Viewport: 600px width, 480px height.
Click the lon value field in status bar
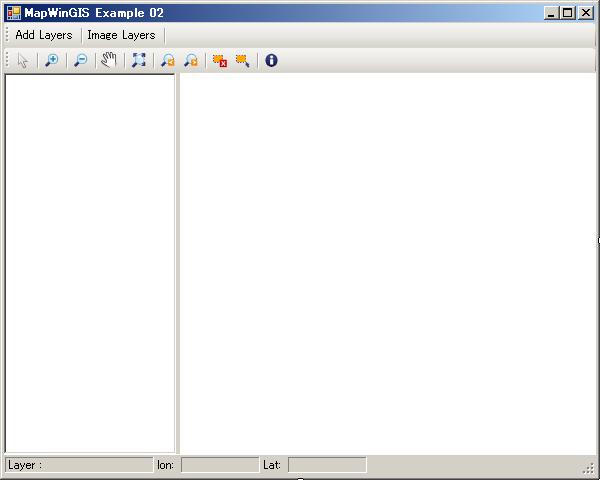tap(219, 465)
